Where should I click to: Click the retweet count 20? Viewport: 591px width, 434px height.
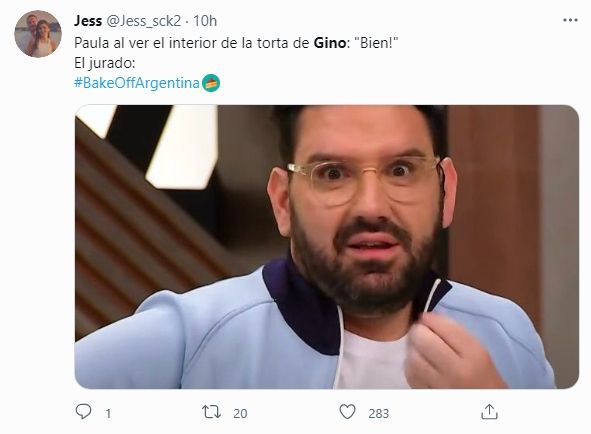click(240, 414)
